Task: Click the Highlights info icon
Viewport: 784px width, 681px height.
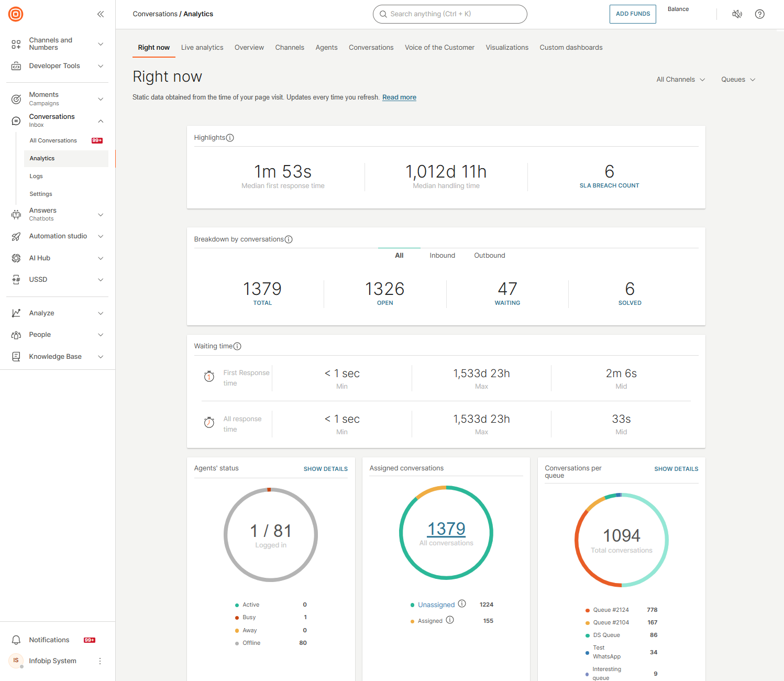Action: pyautogui.click(x=230, y=138)
